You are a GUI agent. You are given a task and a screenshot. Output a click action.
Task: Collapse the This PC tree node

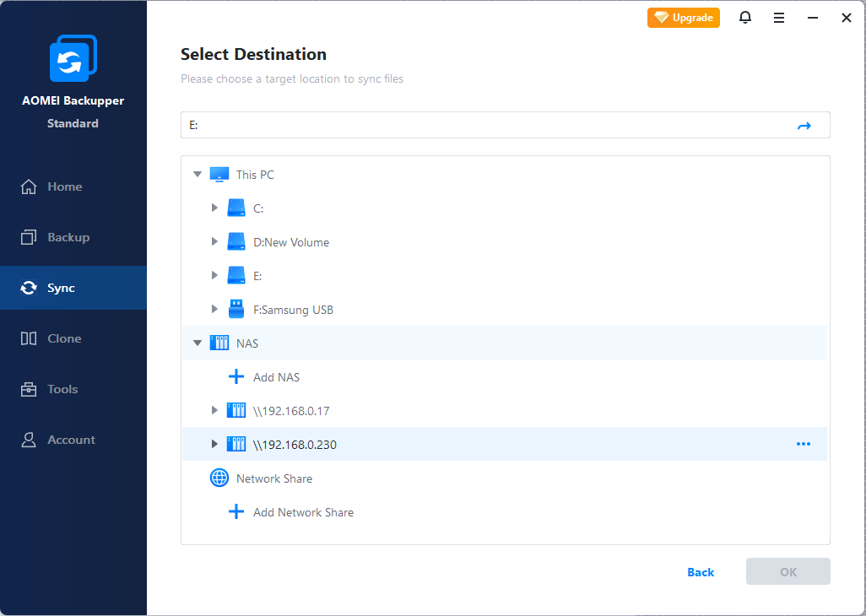point(198,175)
